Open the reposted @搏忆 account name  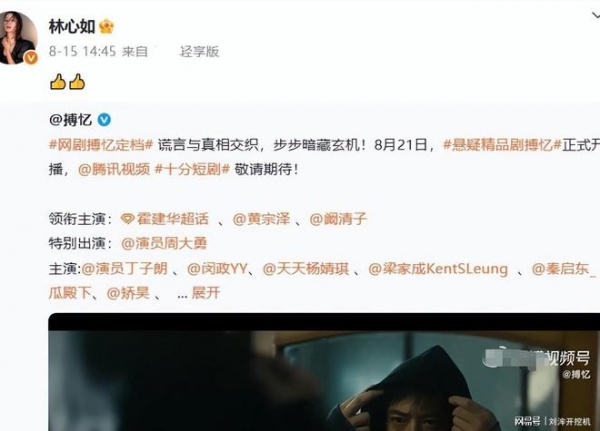(71, 120)
